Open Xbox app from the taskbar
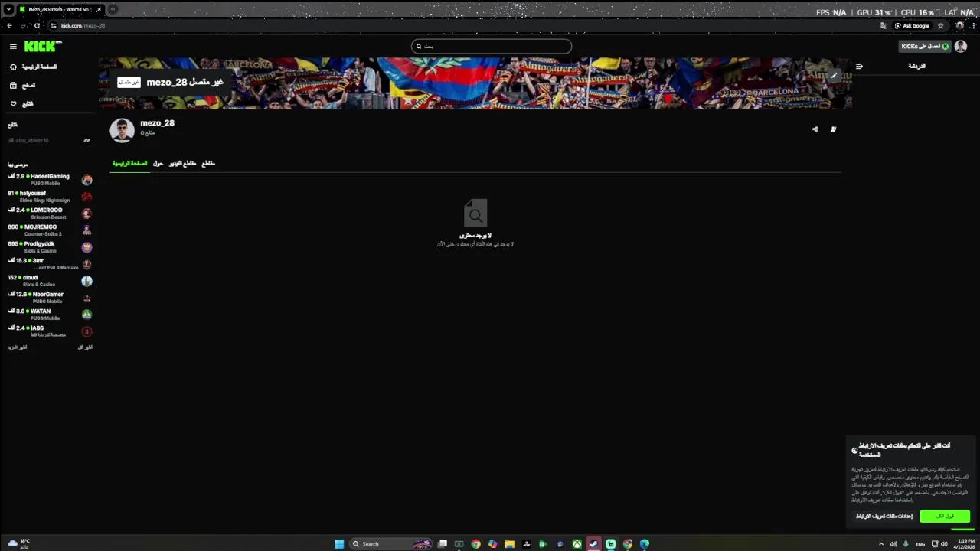 pyautogui.click(x=577, y=544)
